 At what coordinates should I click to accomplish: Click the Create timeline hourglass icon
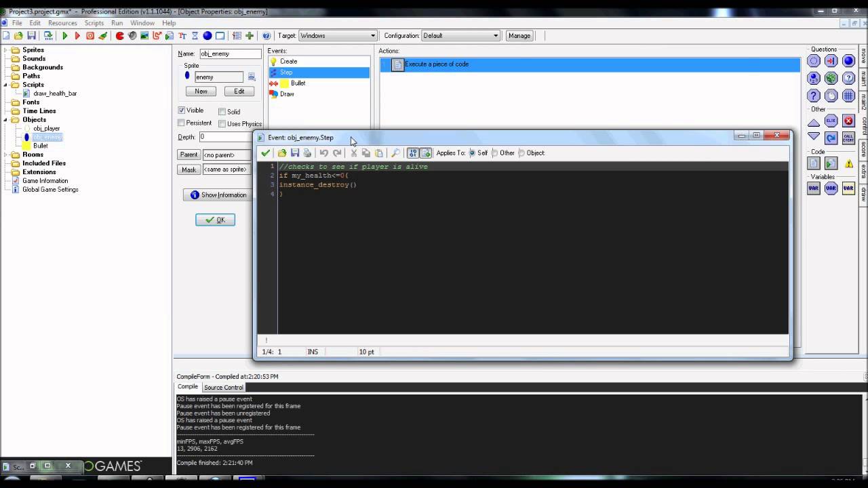(x=195, y=36)
